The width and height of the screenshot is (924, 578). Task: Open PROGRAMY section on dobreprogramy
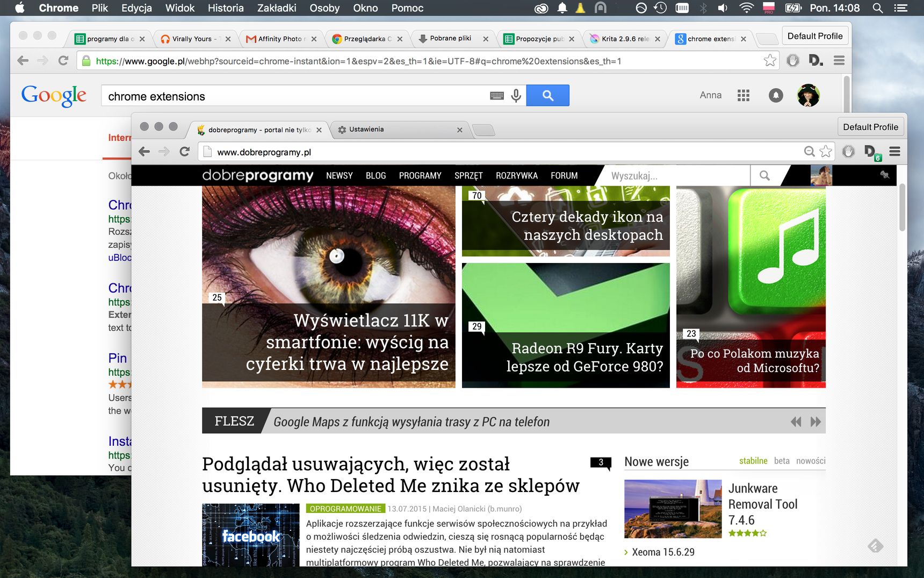[x=420, y=175]
